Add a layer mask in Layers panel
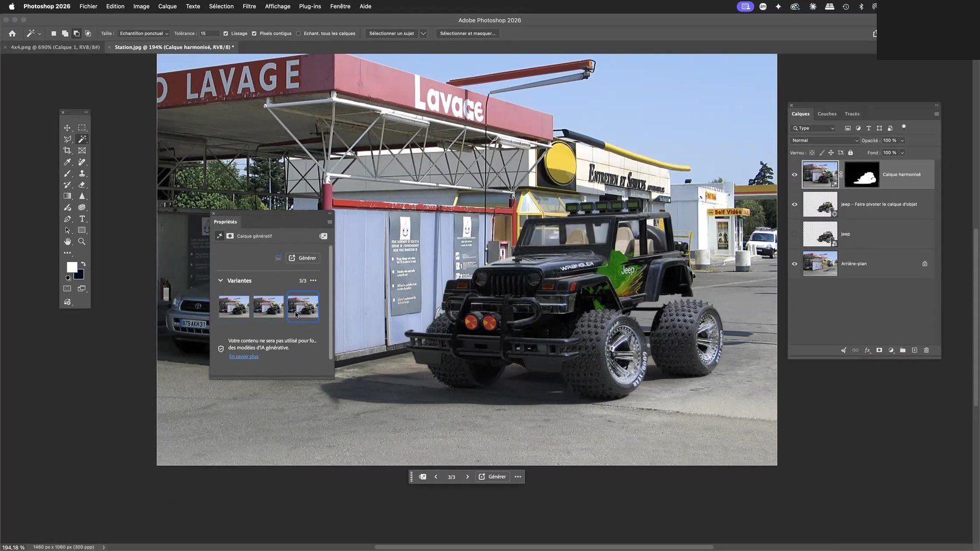The image size is (980, 551). click(879, 350)
